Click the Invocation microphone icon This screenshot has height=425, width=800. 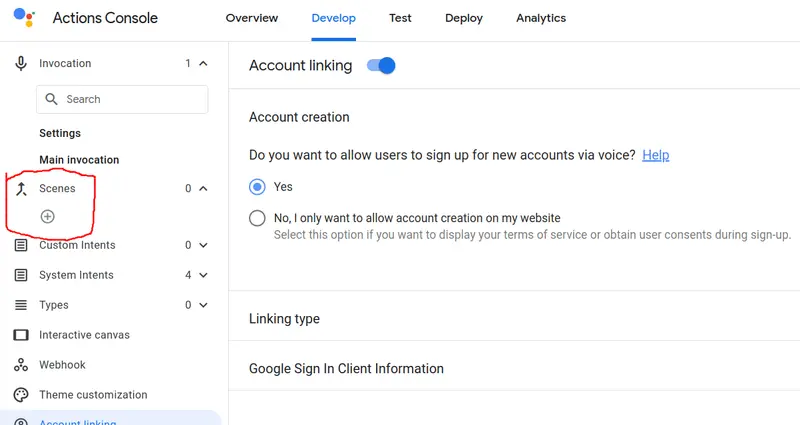click(21, 63)
